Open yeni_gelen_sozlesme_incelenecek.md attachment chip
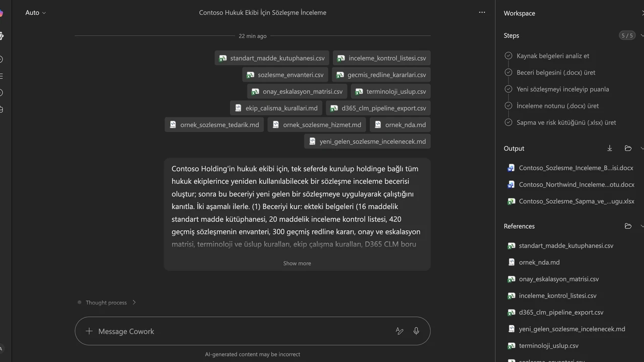Viewport: 644px width, 362px height. pyautogui.click(x=367, y=141)
